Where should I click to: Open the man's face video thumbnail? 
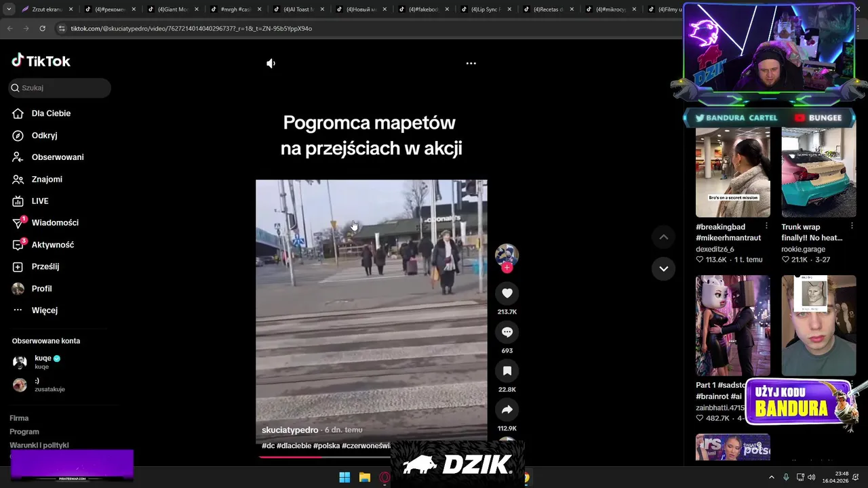818,325
